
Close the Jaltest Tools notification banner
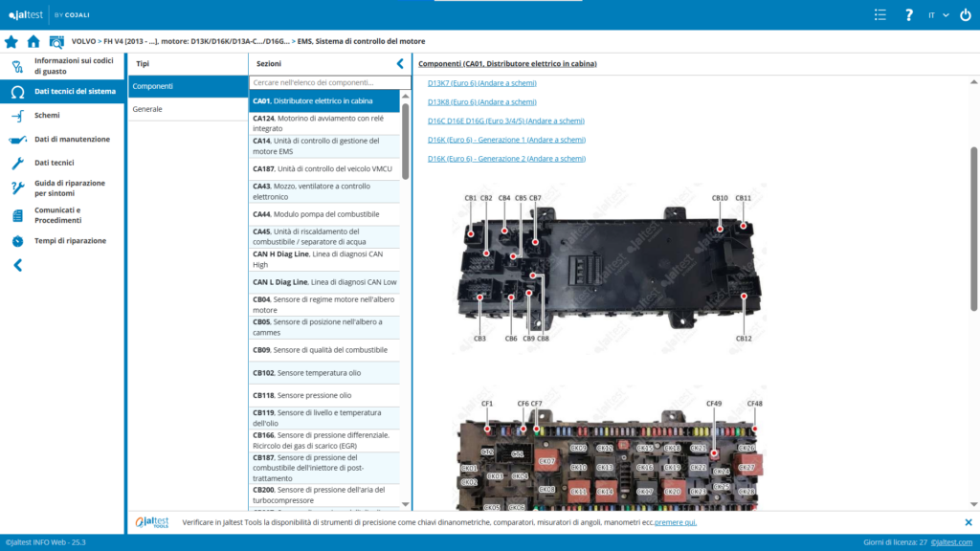(968, 522)
